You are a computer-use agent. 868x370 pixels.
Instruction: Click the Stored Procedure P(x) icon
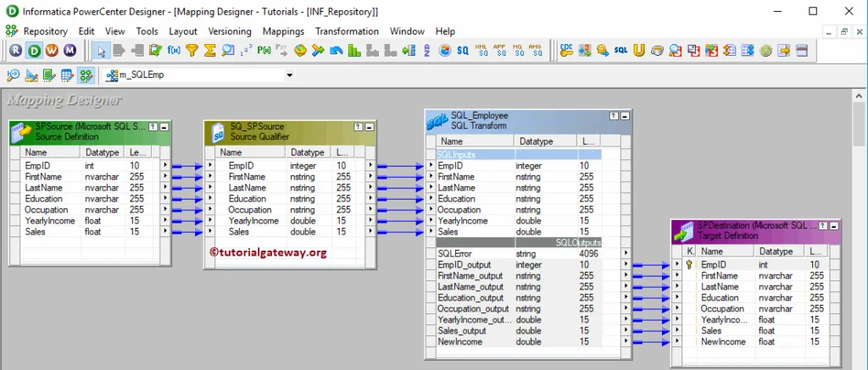pos(264,51)
